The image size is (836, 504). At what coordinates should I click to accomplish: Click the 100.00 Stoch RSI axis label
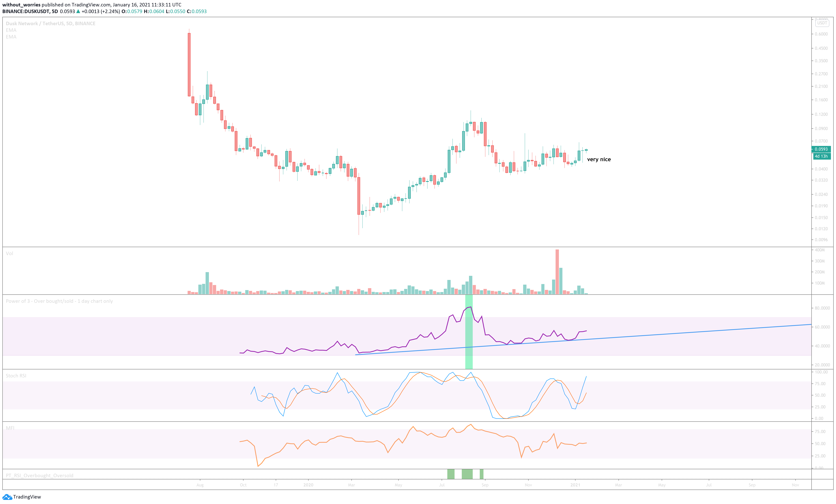point(821,372)
